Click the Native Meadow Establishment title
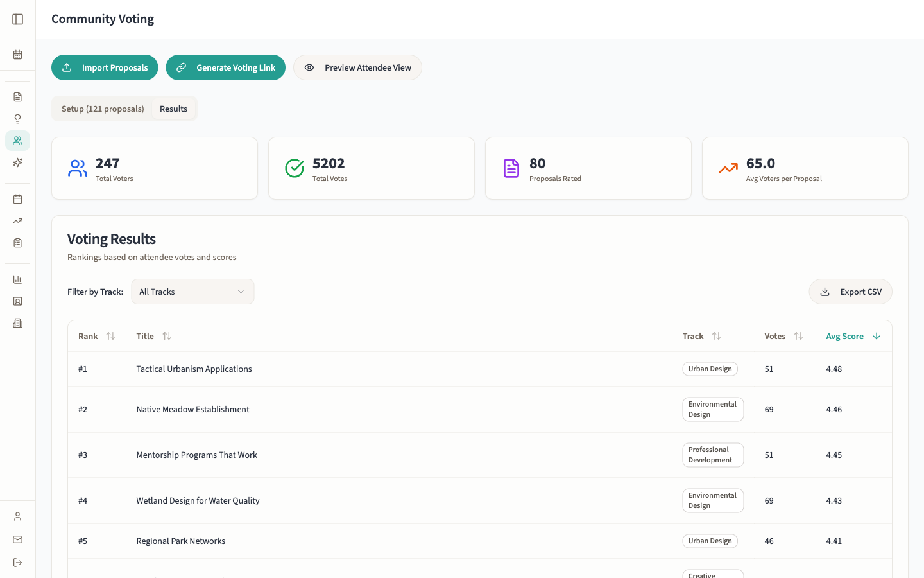 tap(193, 409)
